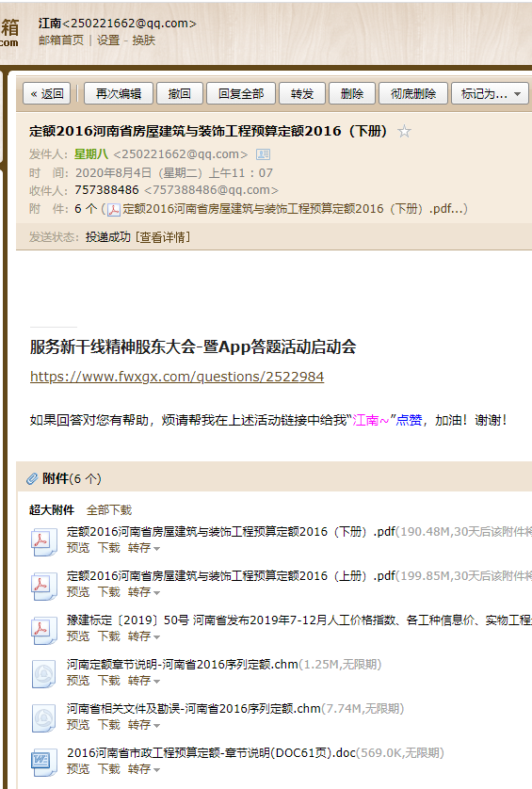
Task: Click 全部下载 link
Action: coord(109,509)
